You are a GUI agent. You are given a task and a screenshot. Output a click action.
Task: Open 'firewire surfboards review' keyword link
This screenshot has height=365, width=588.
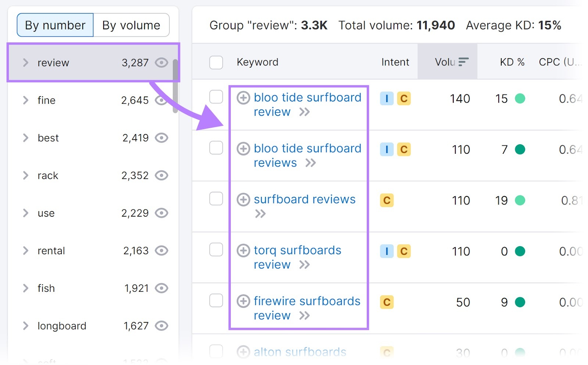click(307, 308)
